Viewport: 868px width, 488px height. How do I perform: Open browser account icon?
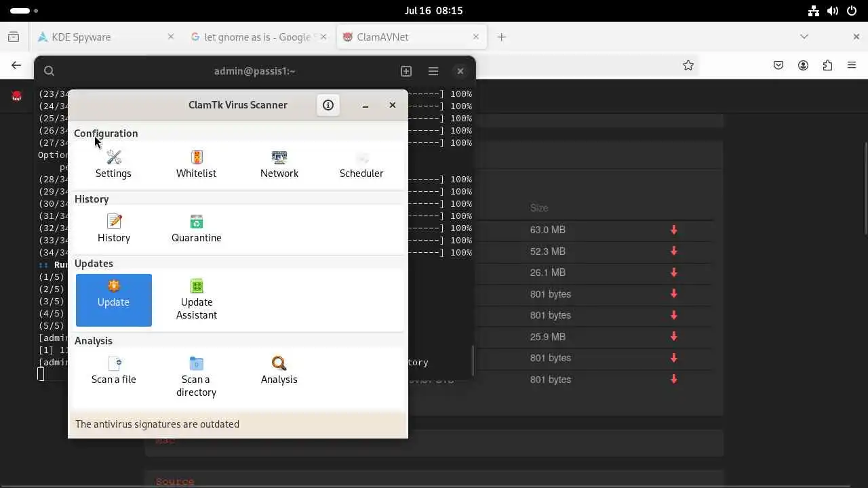pos(804,65)
